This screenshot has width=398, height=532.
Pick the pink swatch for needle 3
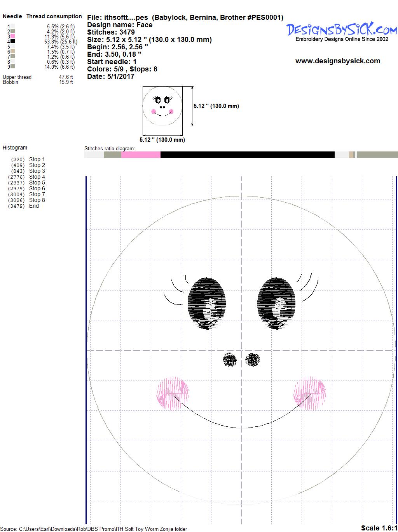tap(13, 36)
